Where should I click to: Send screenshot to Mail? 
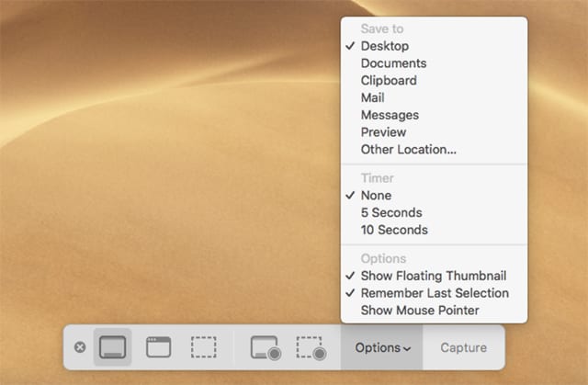point(372,97)
